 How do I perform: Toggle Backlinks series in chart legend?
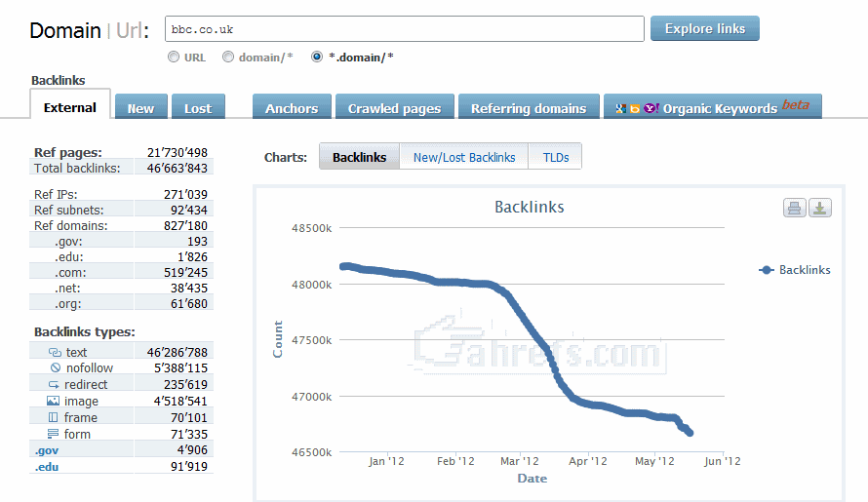(x=795, y=270)
